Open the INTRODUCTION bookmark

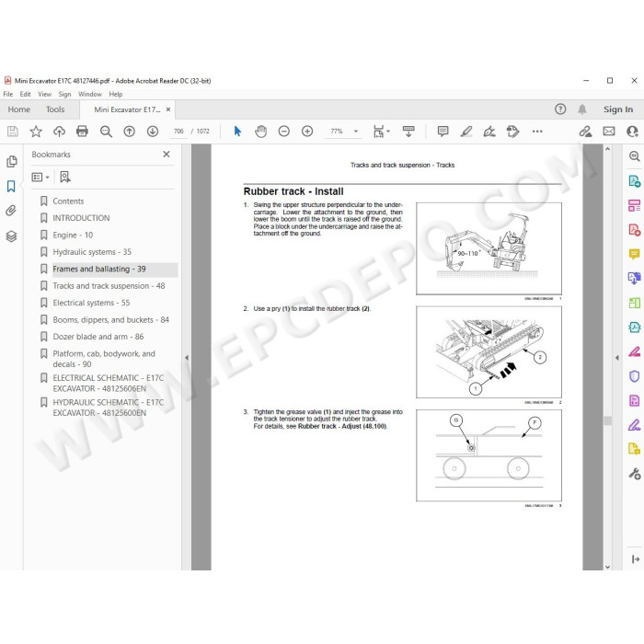(x=81, y=218)
